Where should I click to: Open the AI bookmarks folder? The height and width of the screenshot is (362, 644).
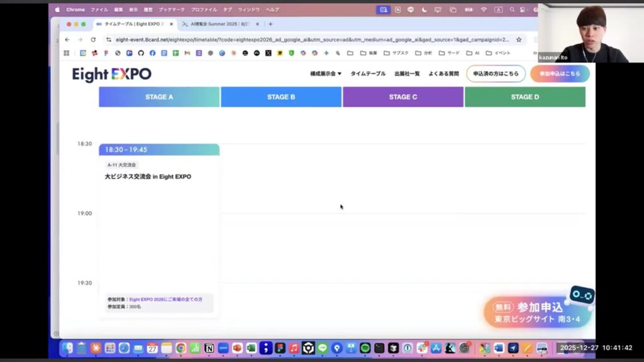coord(472,53)
